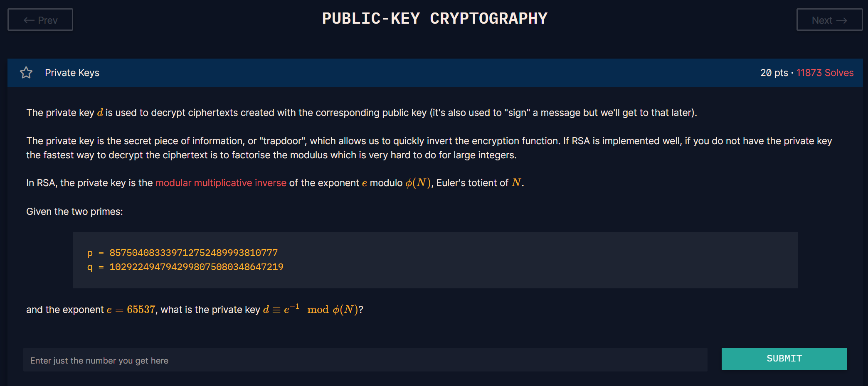Click the prime p value line
Image resolution: width=868 pixels, height=386 pixels.
(x=182, y=253)
